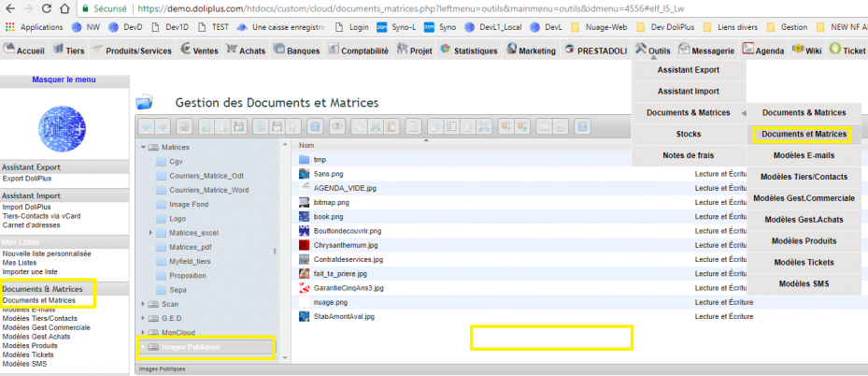Image resolution: width=868 pixels, height=376 pixels.
Task: Click the Masquer le menu link
Action: click(x=64, y=80)
